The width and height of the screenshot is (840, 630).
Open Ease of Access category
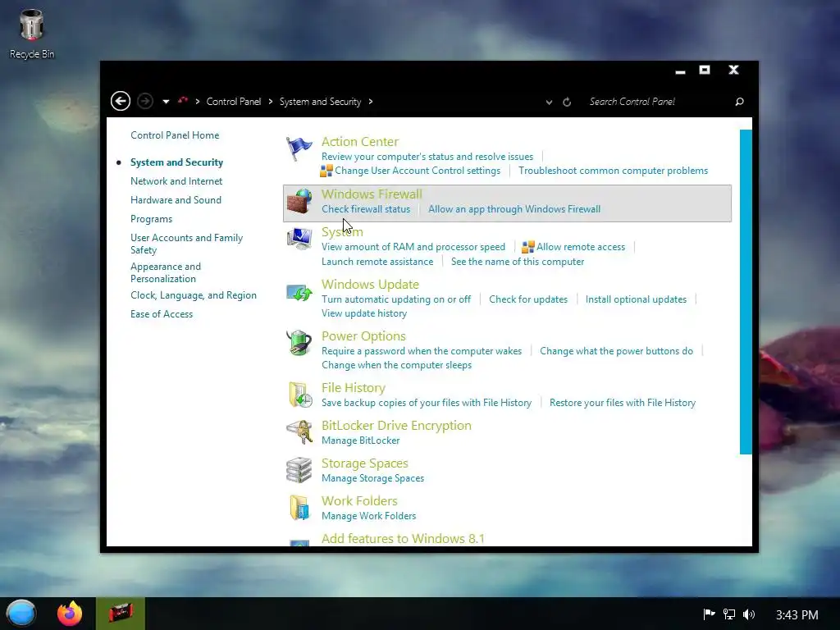click(x=162, y=314)
